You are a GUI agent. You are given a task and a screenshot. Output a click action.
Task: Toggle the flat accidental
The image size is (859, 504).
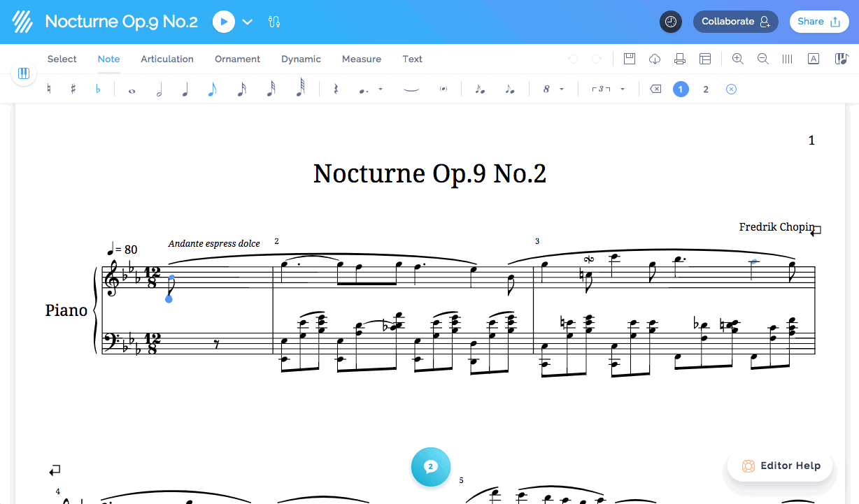(x=98, y=89)
